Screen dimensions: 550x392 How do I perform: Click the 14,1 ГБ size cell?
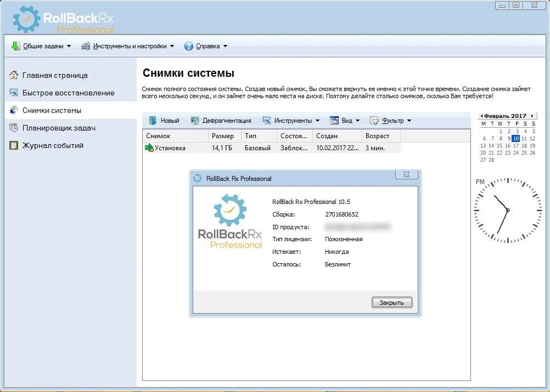point(222,148)
